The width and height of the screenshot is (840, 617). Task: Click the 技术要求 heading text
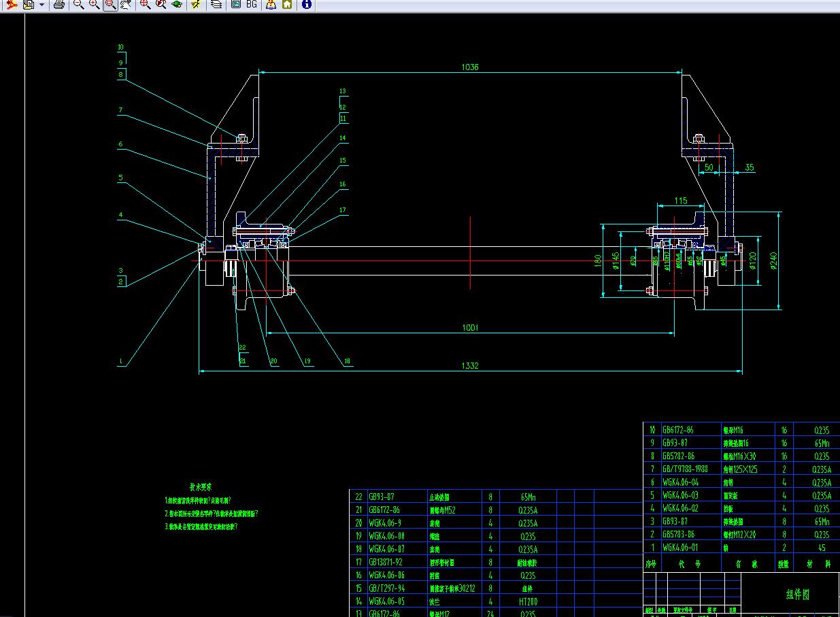201,487
